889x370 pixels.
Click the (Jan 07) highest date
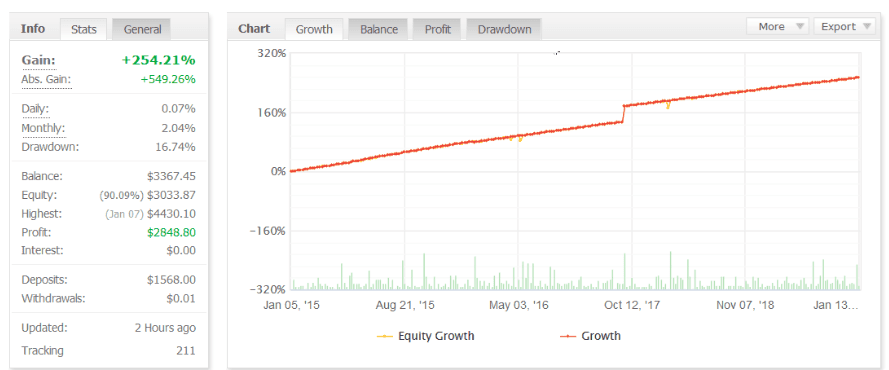click(124, 214)
